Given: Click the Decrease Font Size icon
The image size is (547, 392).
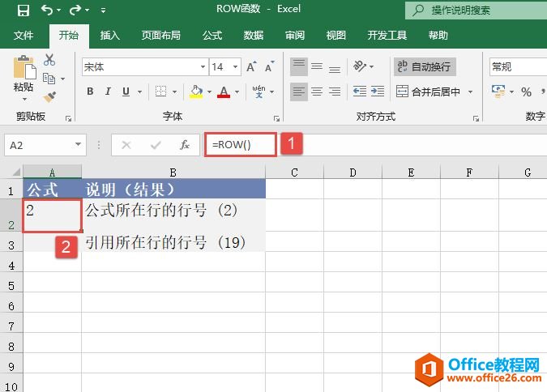Looking at the screenshot, I should (269, 66).
